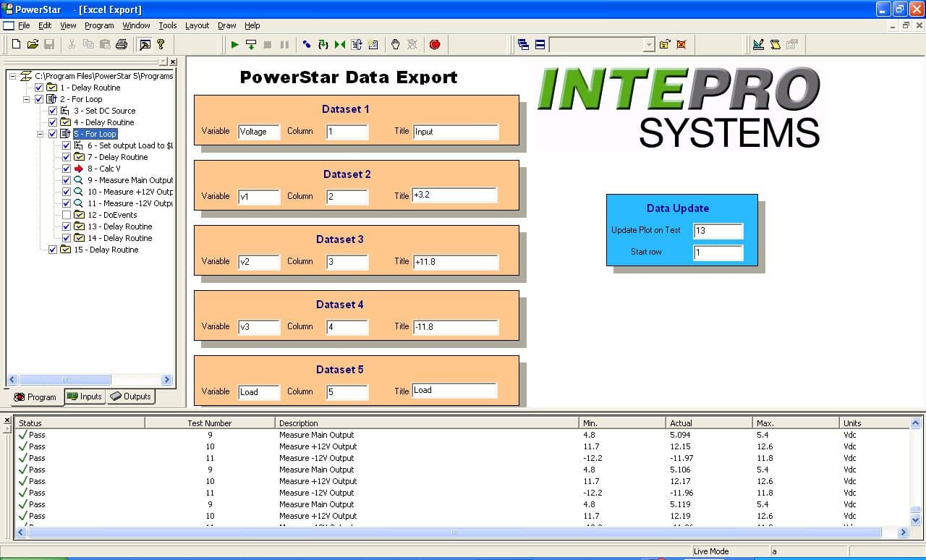Click the Units column header
The height and width of the screenshot is (560, 926).
(873, 423)
